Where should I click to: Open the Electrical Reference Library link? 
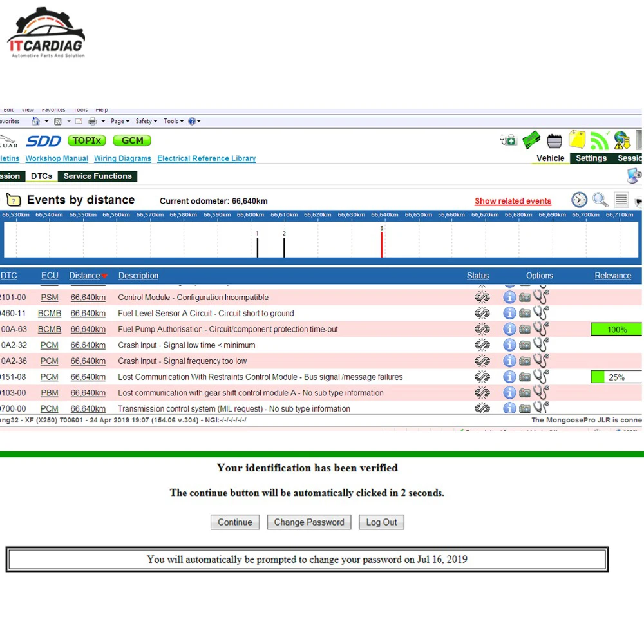click(206, 158)
